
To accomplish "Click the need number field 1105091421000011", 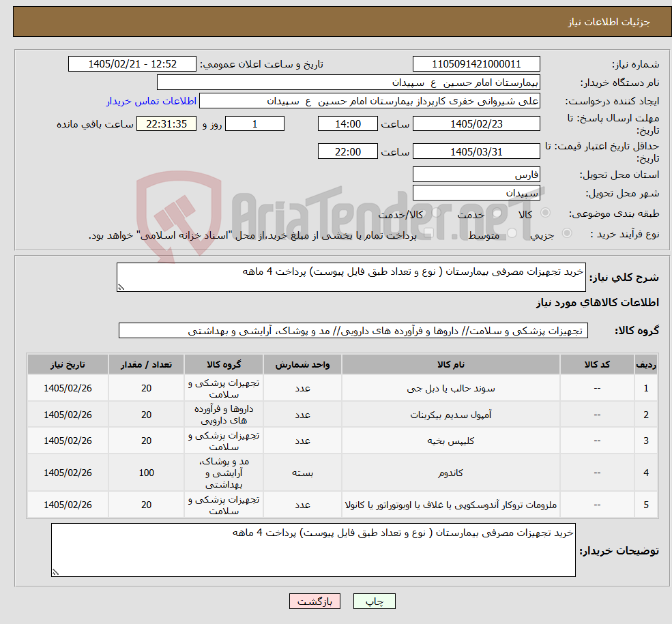I will click(x=476, y=64).
